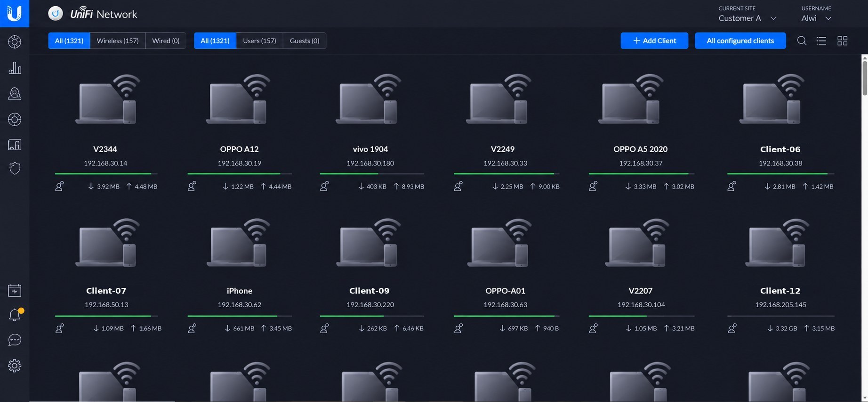Viewport: 868px width, 402px height.
Task: Click user icon under vivo 1904 client
Action: [x=324, y=186]
